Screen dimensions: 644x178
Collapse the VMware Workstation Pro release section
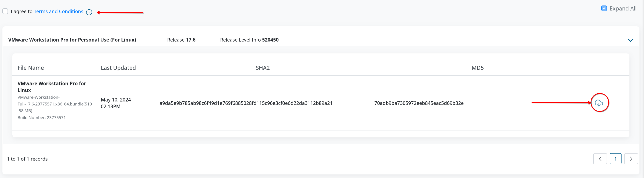coord(630,40)
